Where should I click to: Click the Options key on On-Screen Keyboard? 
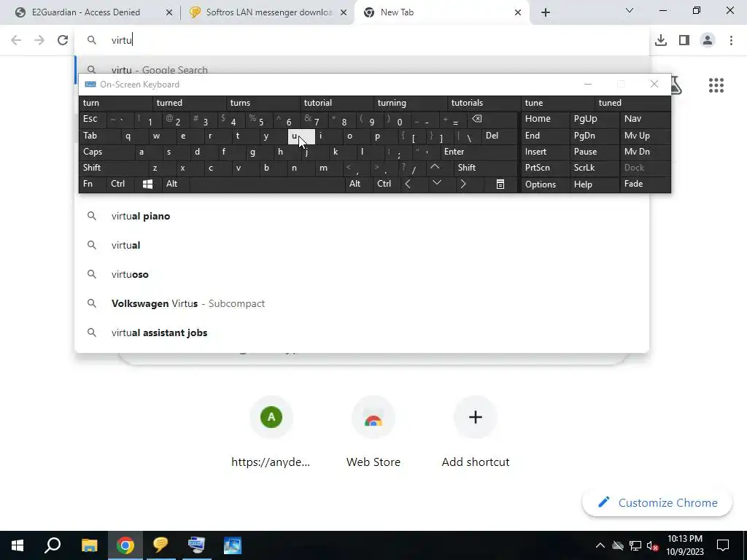[545, 184]
